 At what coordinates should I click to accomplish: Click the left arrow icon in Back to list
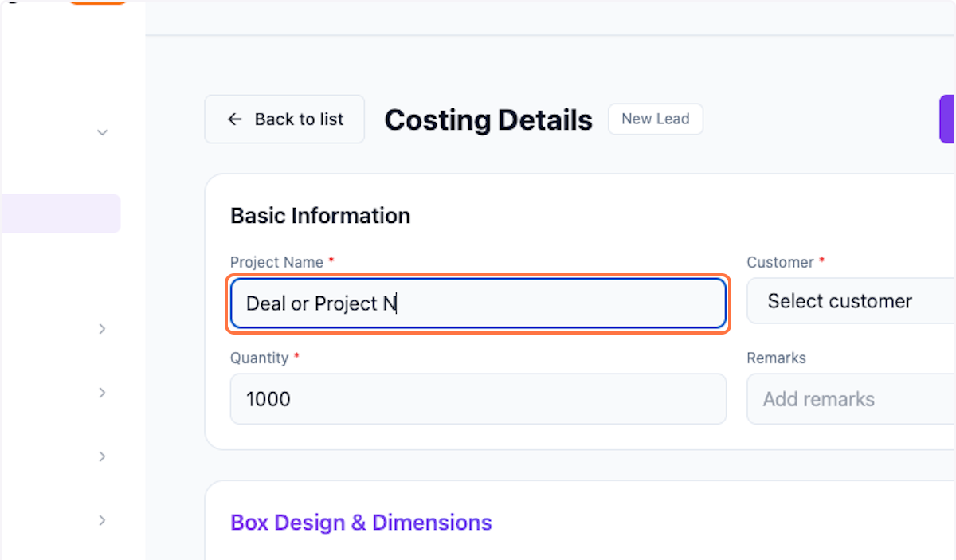pos(234,119)
